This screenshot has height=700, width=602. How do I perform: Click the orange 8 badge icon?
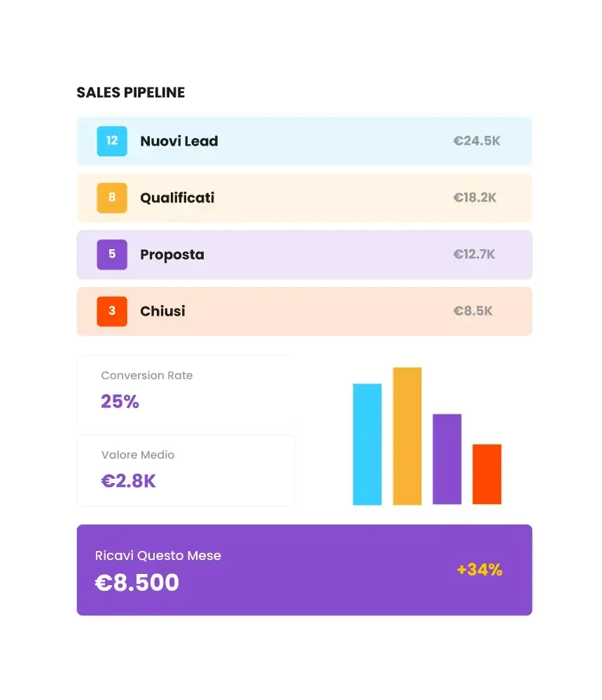point(111,198)
